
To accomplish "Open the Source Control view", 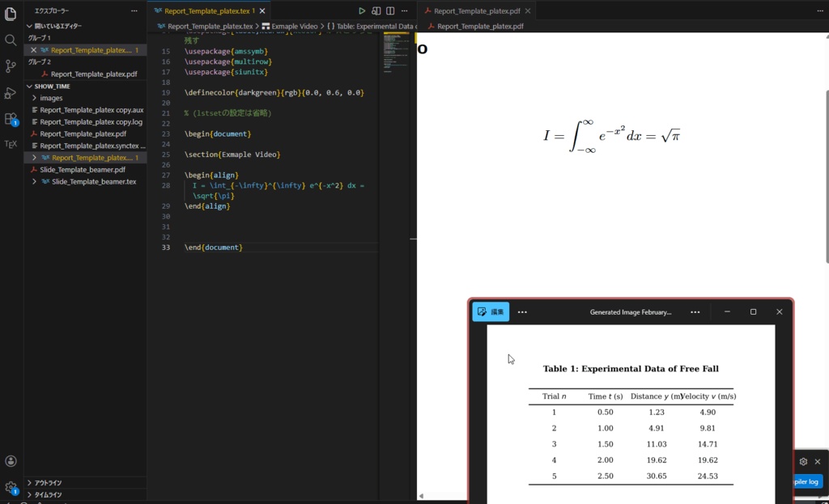I will pyautogui.click(x=11, y=66).
